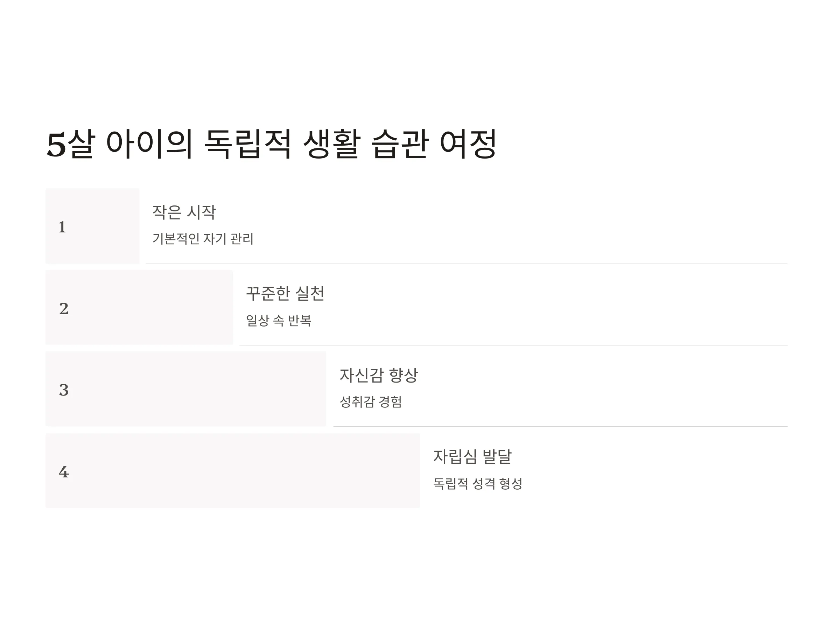
Task: Click the gray bar's empty area for step 3
Action: coord(197,389)
